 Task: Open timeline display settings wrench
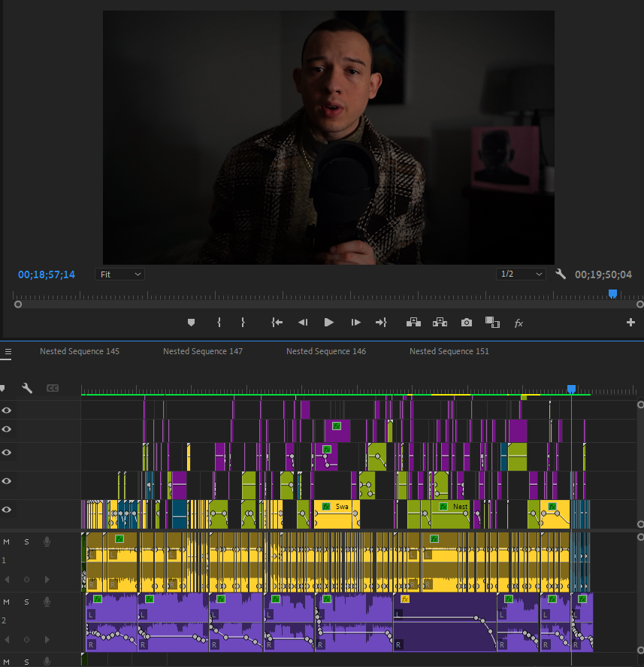tap(27, 388)
